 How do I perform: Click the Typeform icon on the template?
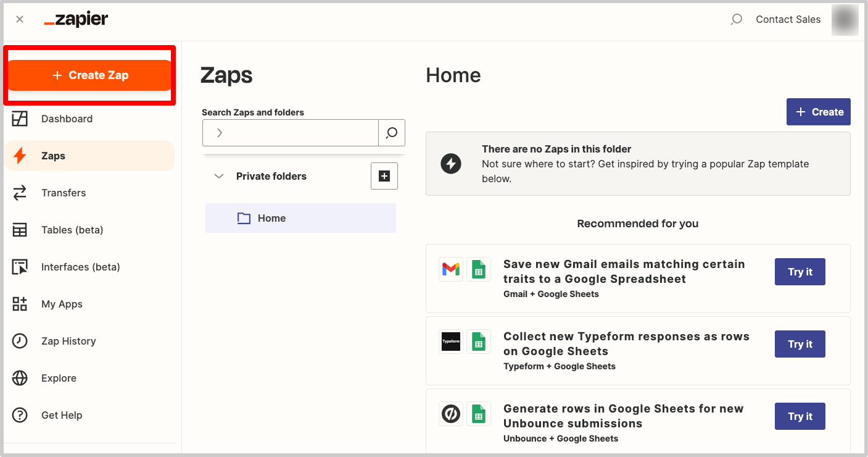tap(451, 342)
